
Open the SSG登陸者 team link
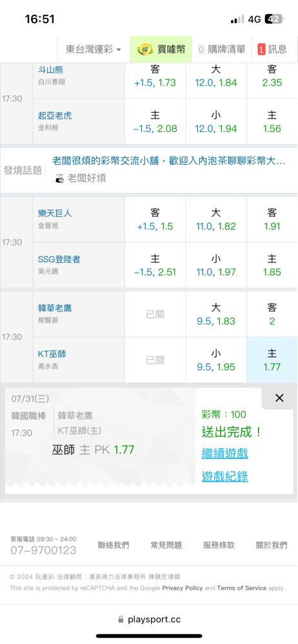tap(59, 259)
